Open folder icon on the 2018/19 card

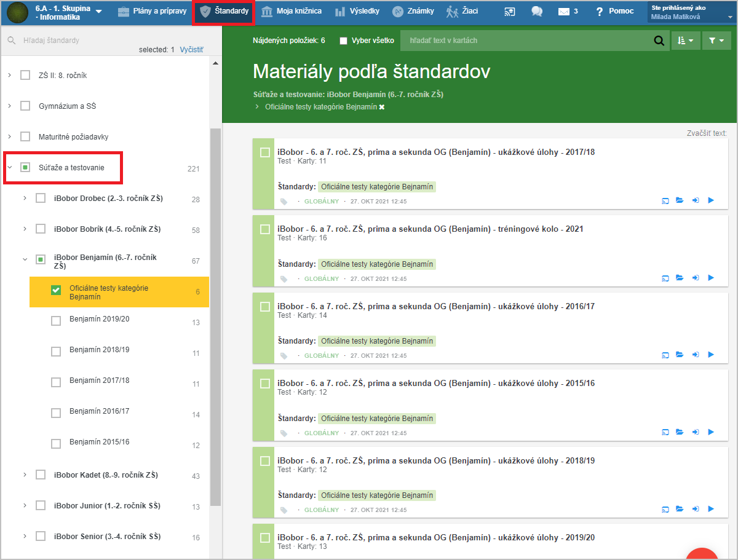(680, 509)
